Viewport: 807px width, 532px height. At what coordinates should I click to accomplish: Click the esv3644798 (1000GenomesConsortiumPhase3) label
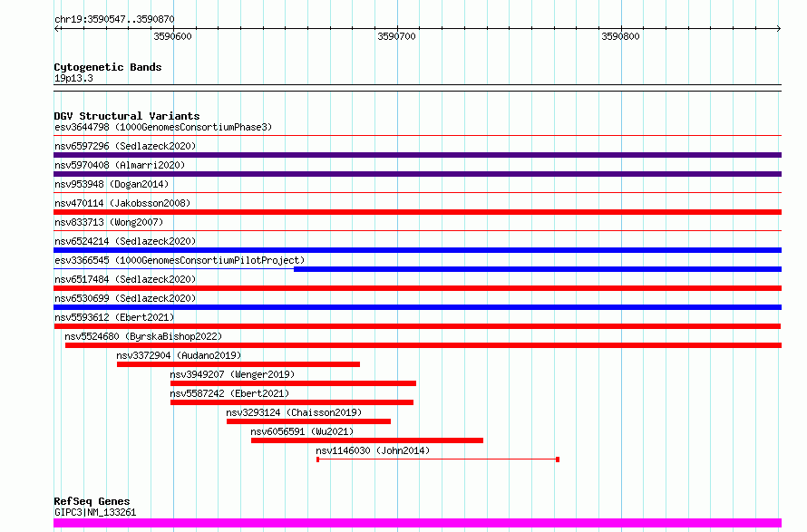(163, 127)
